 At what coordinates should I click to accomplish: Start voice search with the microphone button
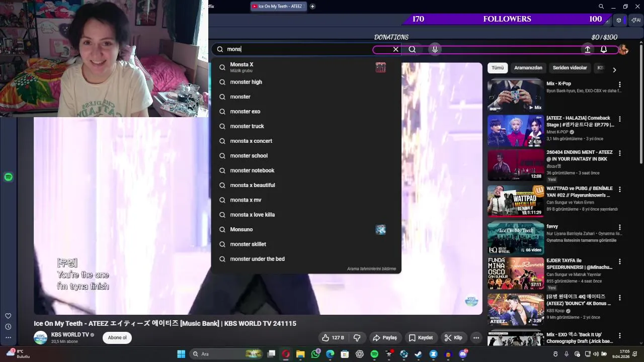[x=435, y=49]
